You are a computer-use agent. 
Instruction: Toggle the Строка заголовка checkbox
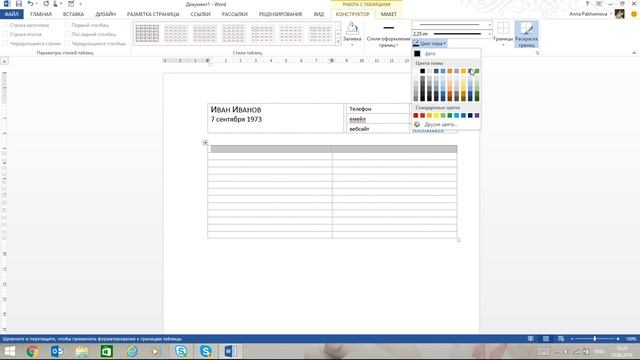click(x=5, y=25)
